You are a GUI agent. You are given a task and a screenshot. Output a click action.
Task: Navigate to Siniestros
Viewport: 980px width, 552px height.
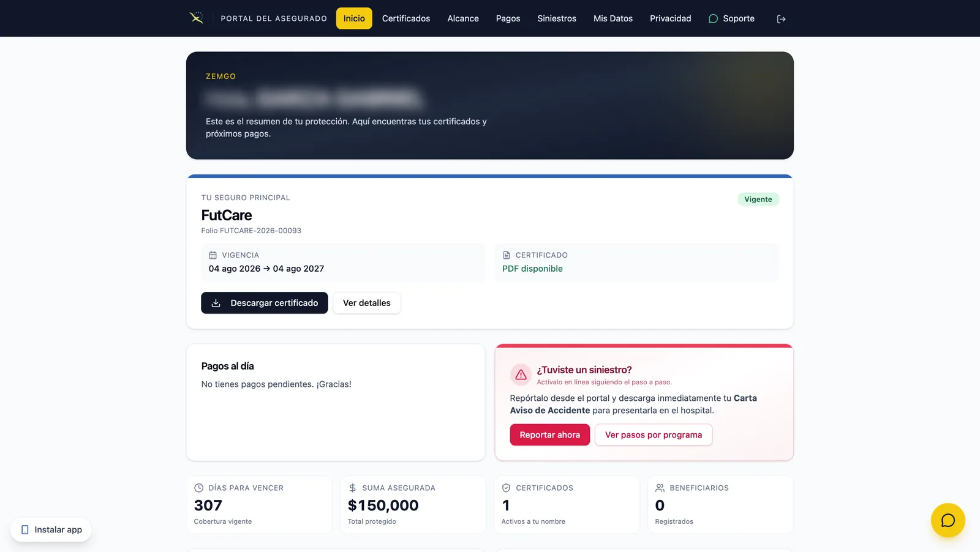coord(557,18)
